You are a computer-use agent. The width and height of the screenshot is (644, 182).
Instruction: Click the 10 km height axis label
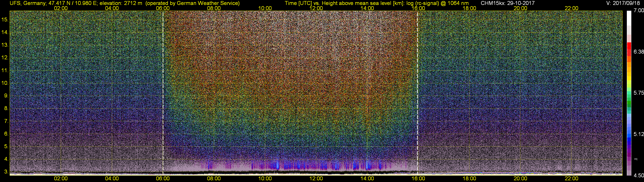(5, 83)
